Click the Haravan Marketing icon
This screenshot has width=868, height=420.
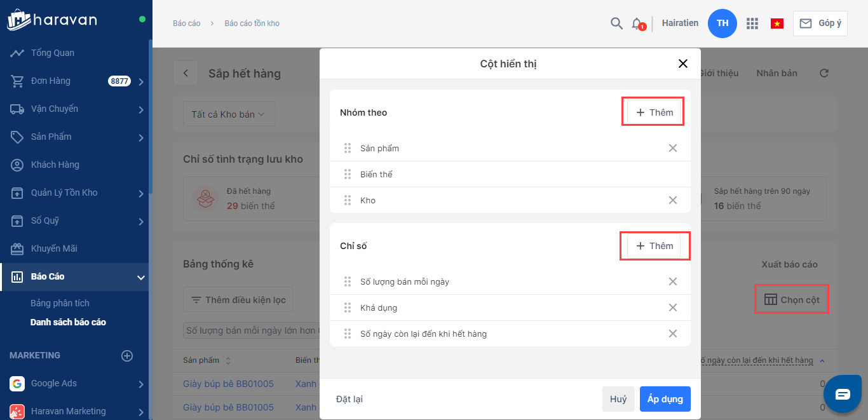point(17,411)
